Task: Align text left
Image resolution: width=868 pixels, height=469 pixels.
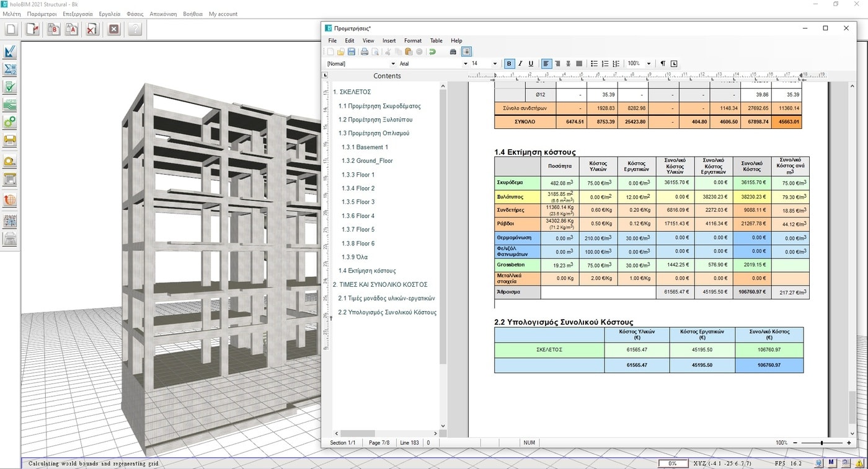Action: coord(546,63)
